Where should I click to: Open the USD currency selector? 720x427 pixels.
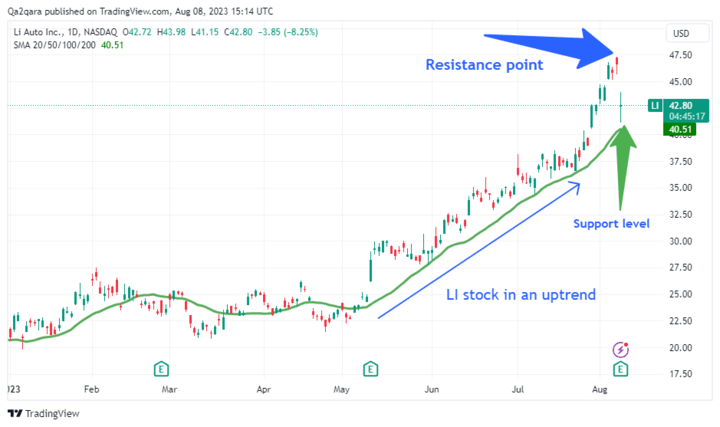coord(687,34)
